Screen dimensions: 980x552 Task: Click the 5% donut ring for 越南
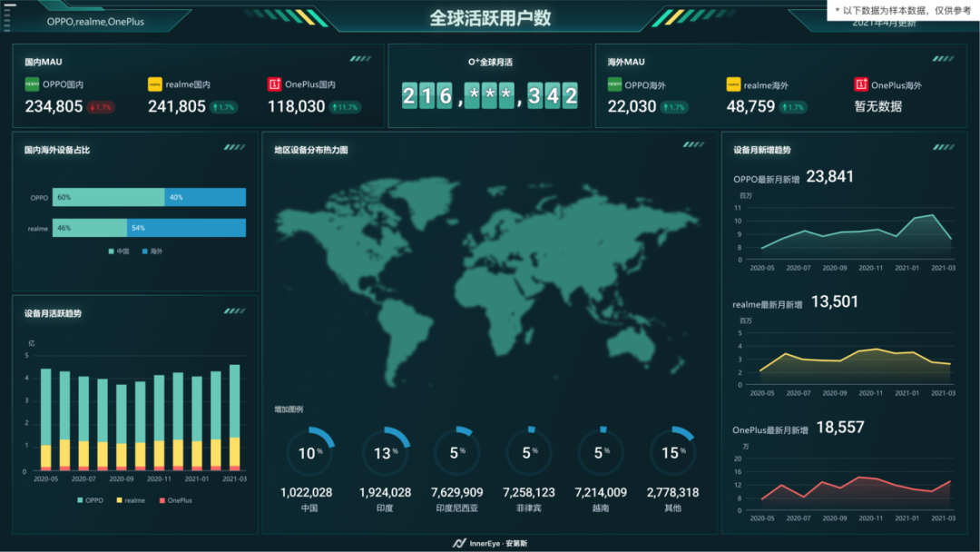click(x=601, y=452)
